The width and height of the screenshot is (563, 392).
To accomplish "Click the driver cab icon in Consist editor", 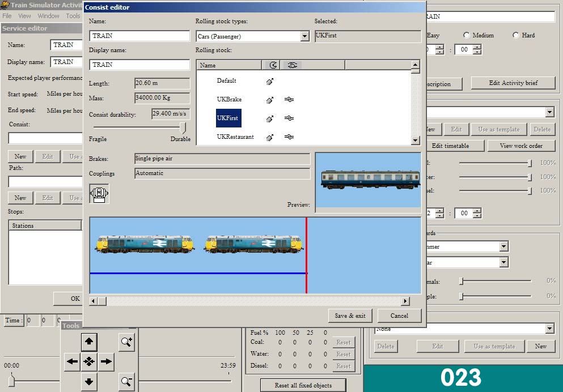I will point(99,194).
